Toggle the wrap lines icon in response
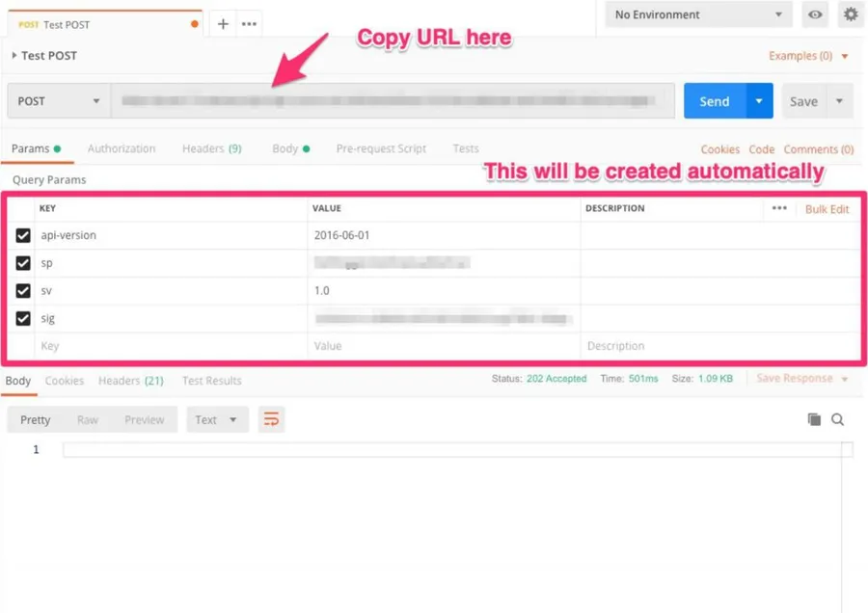This screenshot has width=868, height=613. pyautogui.click(x=272, y=419)
